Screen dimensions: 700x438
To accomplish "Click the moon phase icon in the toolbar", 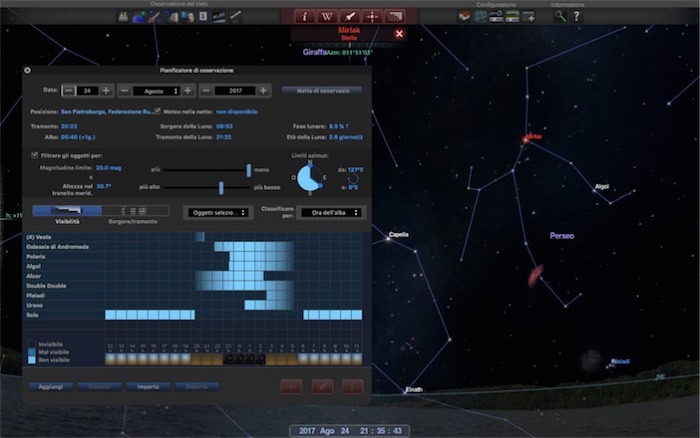I will pyautogui.click(x=172, y=17).
